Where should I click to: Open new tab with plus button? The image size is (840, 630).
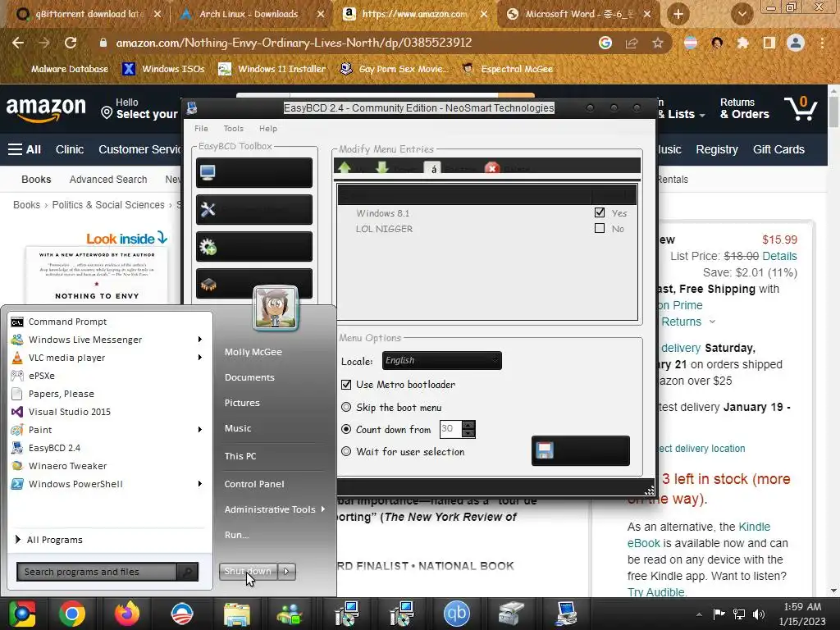tap(678, 14)
